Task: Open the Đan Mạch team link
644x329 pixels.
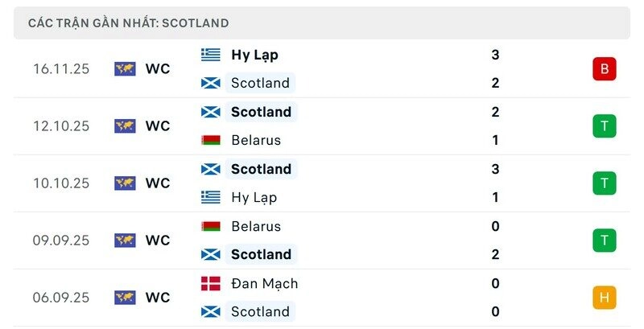Action: click(x=264, y=283)
